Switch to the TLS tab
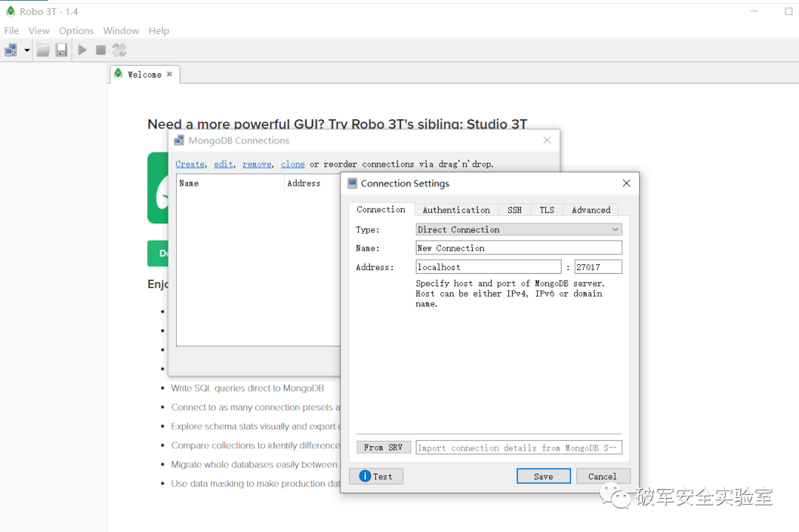This screenshot has width=799, height=532. point(547,210)
